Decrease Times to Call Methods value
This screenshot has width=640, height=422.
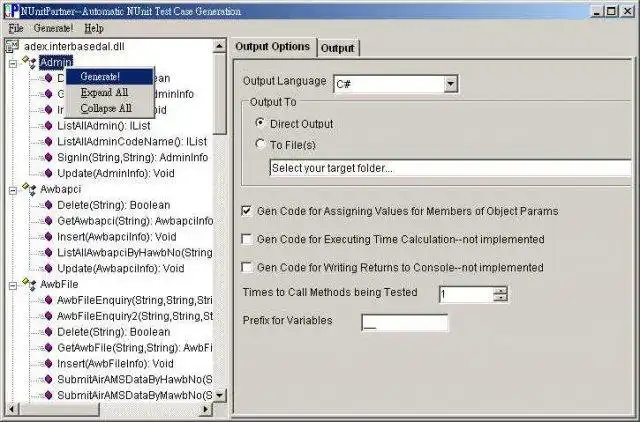coord(500,298)
